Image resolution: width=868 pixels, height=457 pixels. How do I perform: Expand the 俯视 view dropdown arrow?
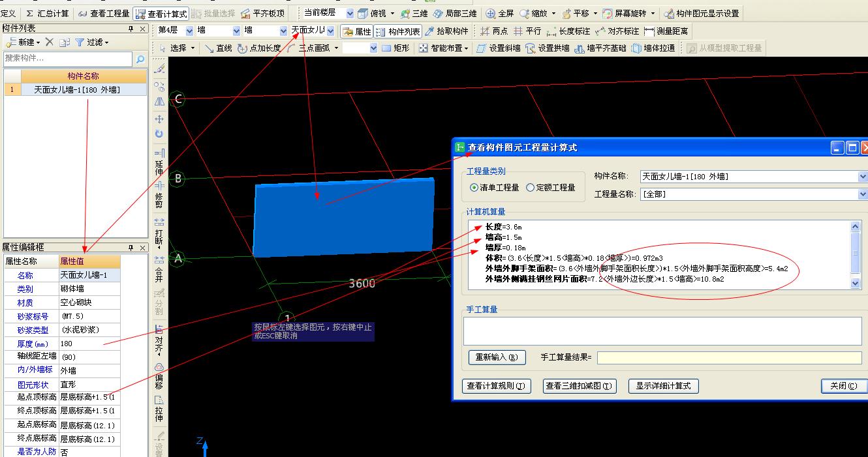point(393,13)
